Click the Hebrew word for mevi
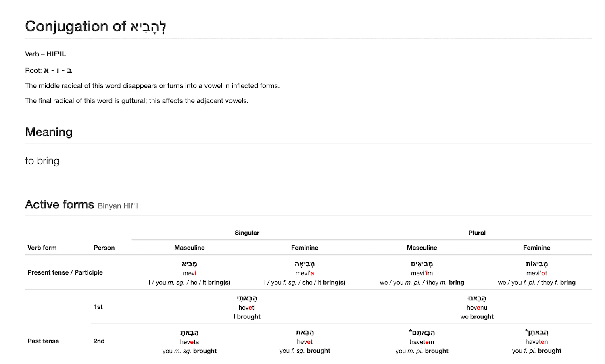Image resolution: width=605 pixels, height=364 pixels. 190,264
